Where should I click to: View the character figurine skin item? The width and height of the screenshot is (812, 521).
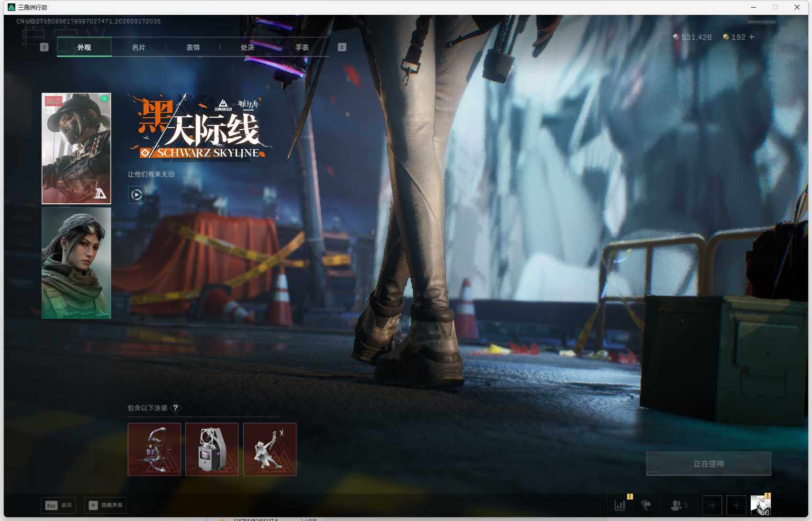(x=270, y=449)
